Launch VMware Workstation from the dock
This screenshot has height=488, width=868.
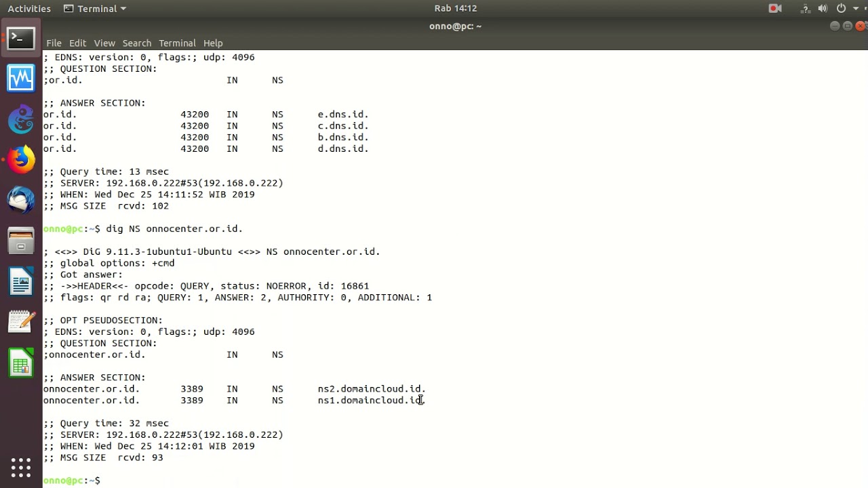(21, 79)
